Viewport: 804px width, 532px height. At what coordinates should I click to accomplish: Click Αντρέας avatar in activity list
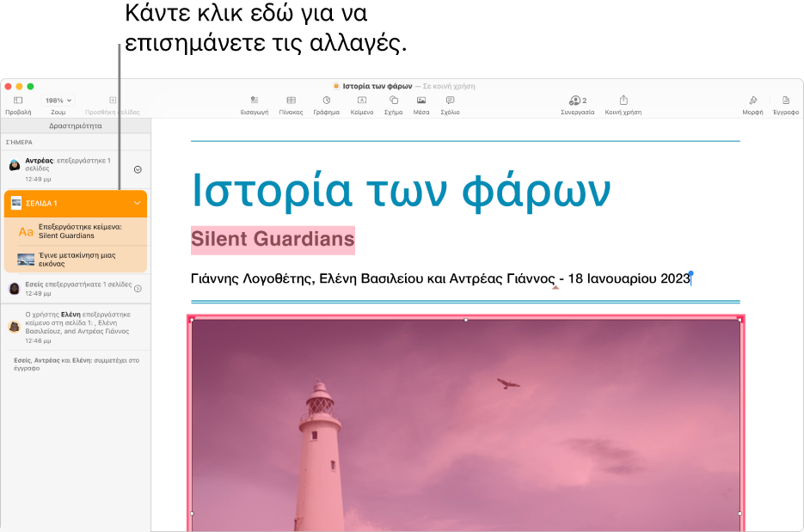15,165
